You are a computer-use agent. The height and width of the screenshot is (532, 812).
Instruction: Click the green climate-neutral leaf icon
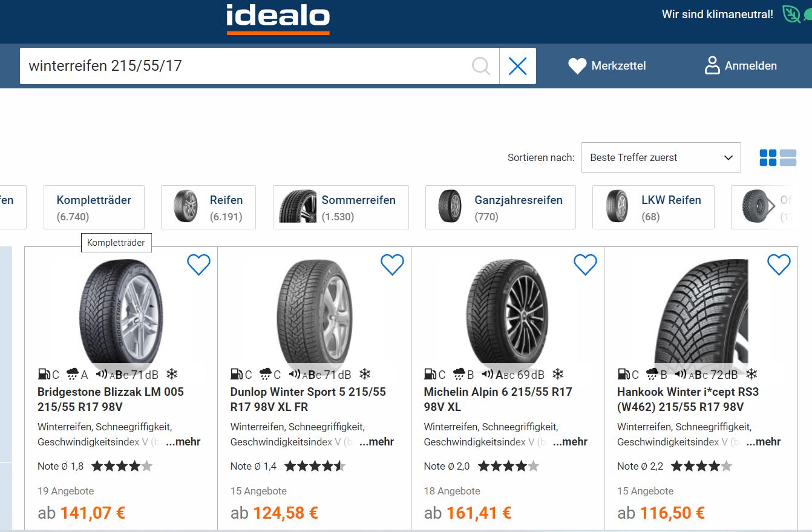click(791, 14)
